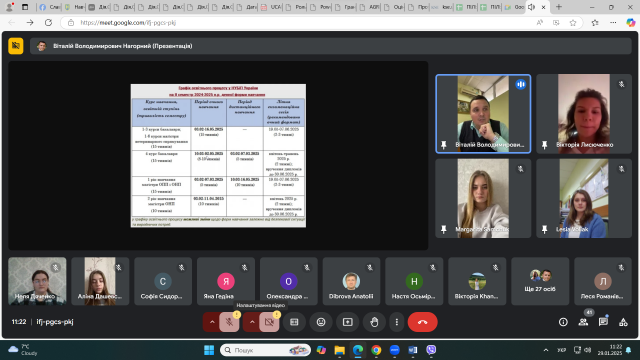Image resolution: width=640 pixels, height=360 pixels.
Task: Reload the page with refresh button
Action: [x=48, y=22]
